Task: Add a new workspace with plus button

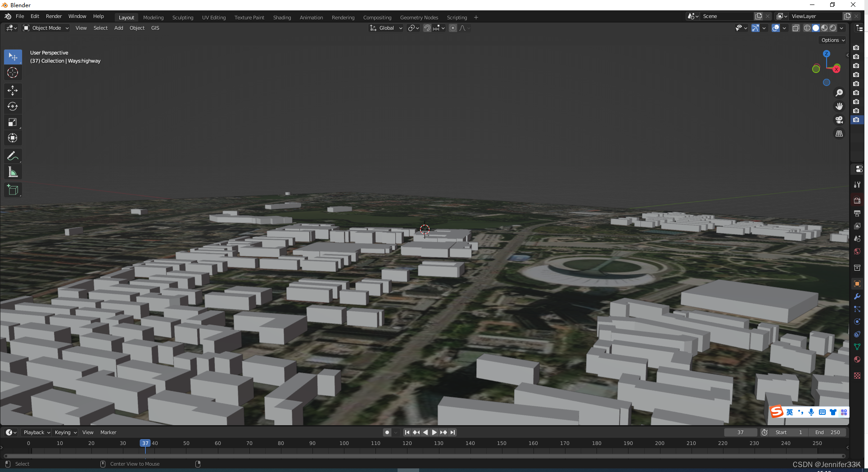Action: tap(476, 18)
